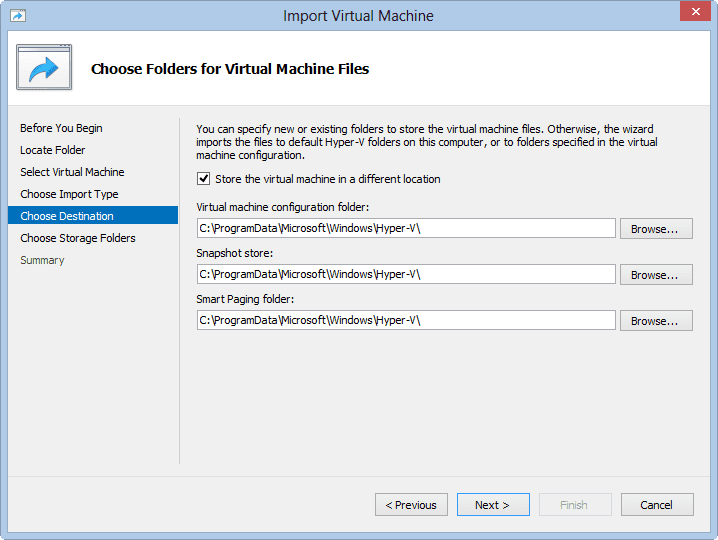Click the Summary step in sidebar

point(42,260)
